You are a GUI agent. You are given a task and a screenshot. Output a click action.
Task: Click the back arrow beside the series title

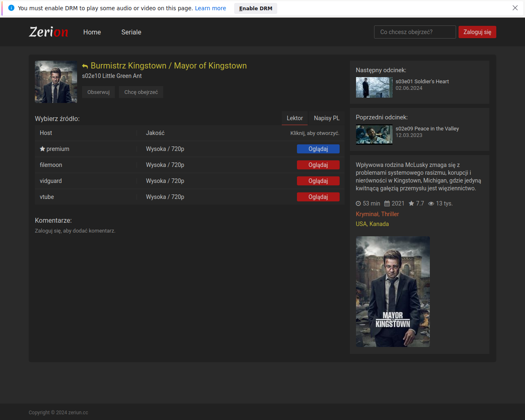[x=85, y=66]
